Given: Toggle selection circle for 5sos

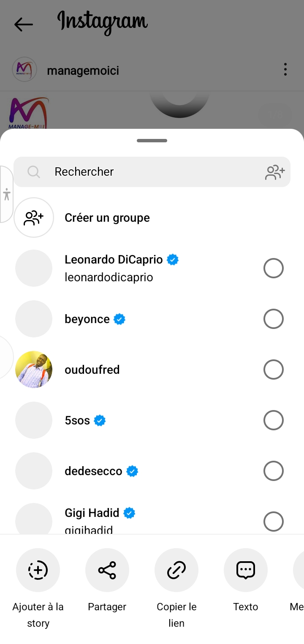Looking at the screenshot, I should (273, 420).
